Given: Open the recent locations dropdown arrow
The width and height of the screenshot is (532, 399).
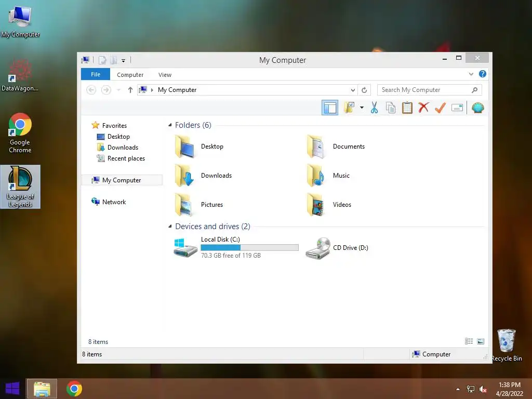Looking at the screenshot, I should point(118,90).
